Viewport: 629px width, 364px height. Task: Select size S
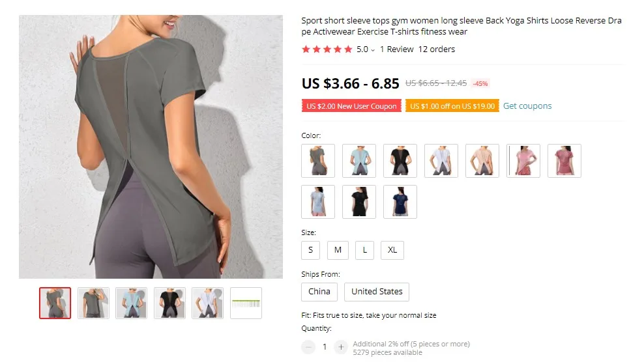click(310, 250)
